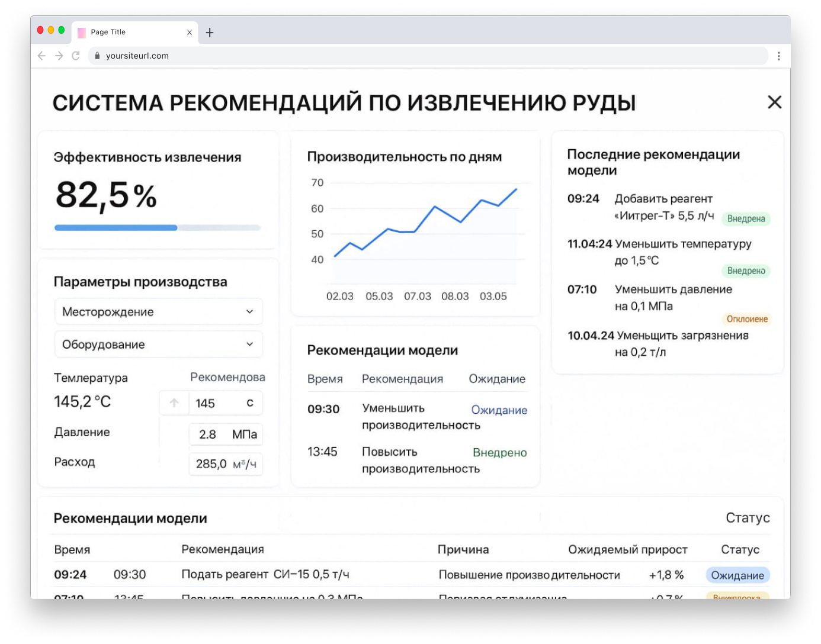Click Ожидание status for 09:30 row
This screenshot has width=821, height=644.
coord(499,410)
